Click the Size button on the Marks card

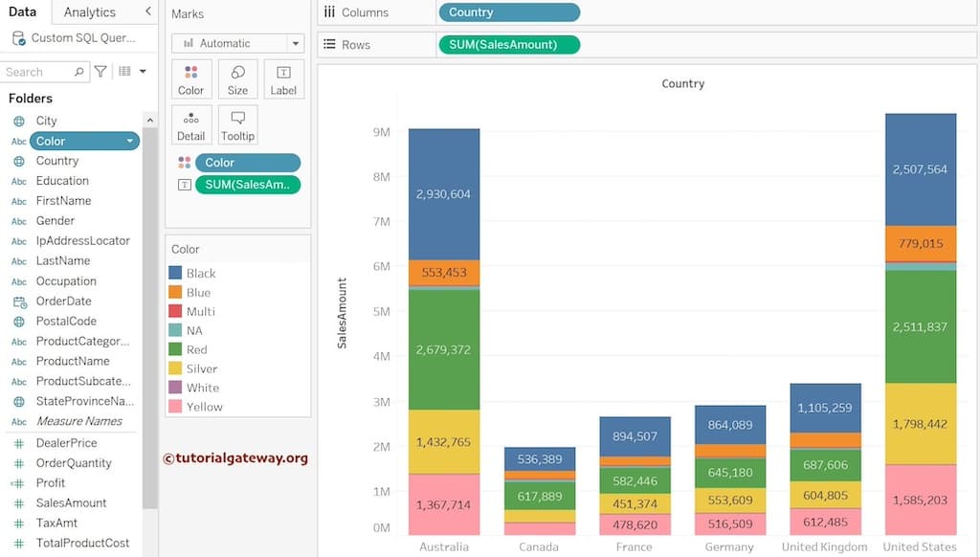pos(237,78)
